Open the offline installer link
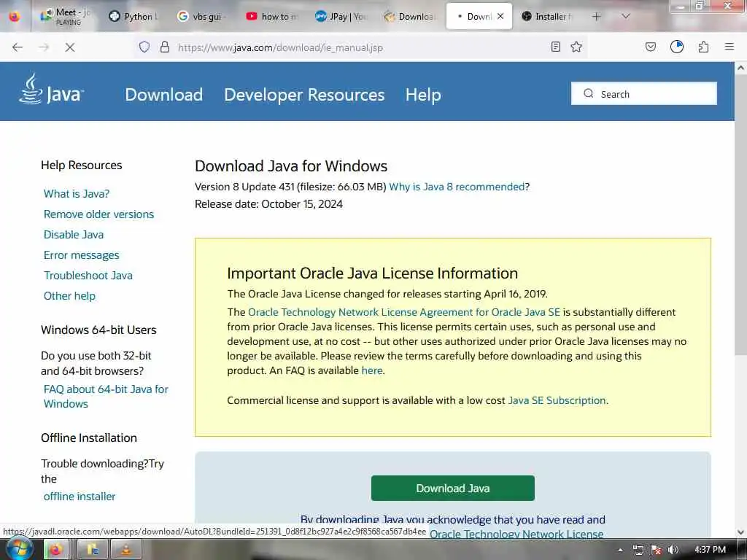This screenshot has height=560, width=747. (x=80, y=496)
